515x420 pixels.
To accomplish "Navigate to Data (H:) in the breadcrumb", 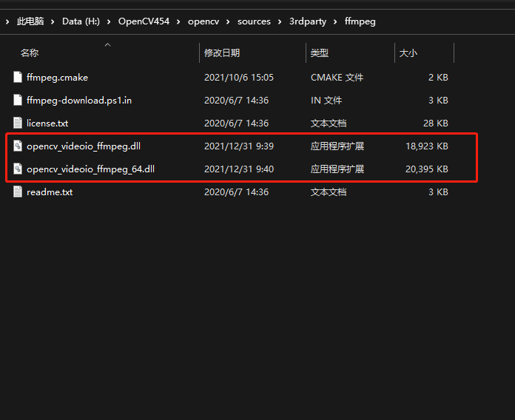I will pyautogui.click(x=81, y=21).
